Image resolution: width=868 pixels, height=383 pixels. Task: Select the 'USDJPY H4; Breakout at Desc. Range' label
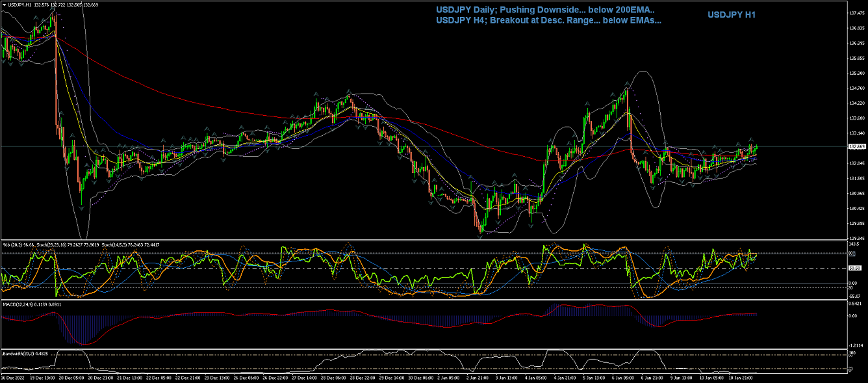coord(549,20)
